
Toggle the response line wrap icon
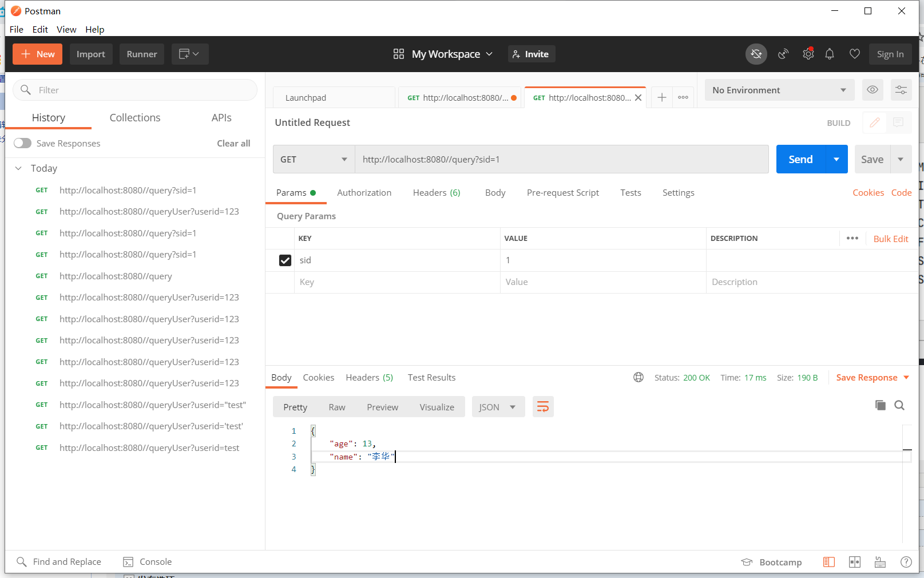(543, 407)
